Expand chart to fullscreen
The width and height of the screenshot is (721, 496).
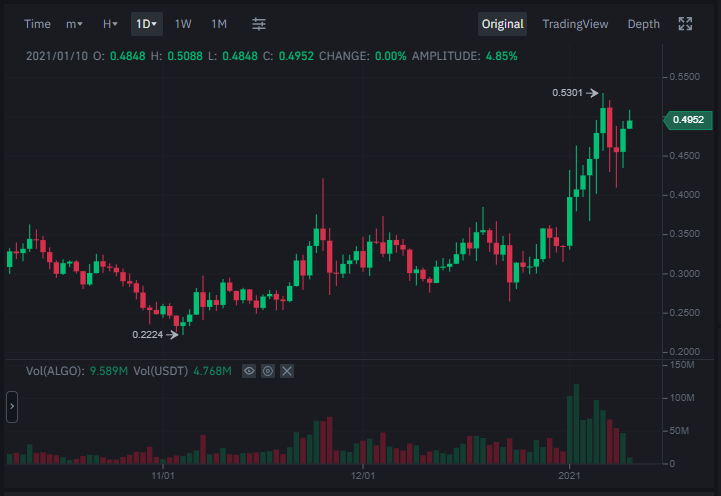(x=685, y=24)
